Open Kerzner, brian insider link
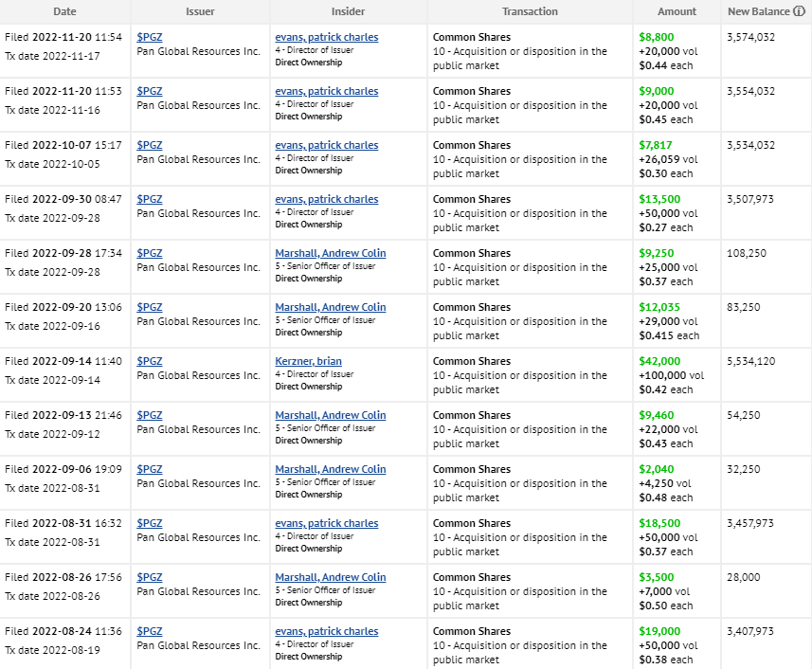The height and width of the screenshot is (669, 812). [x=308, y=361]
